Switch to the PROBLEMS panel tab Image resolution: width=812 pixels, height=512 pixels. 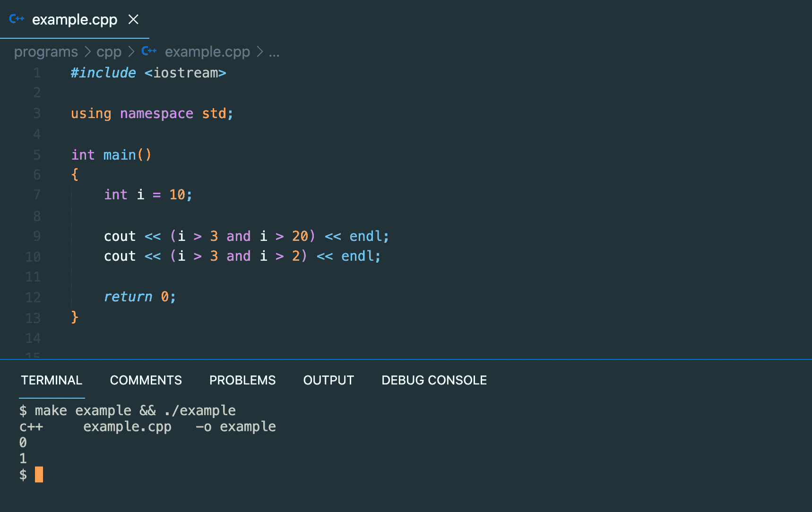(242, 380)
